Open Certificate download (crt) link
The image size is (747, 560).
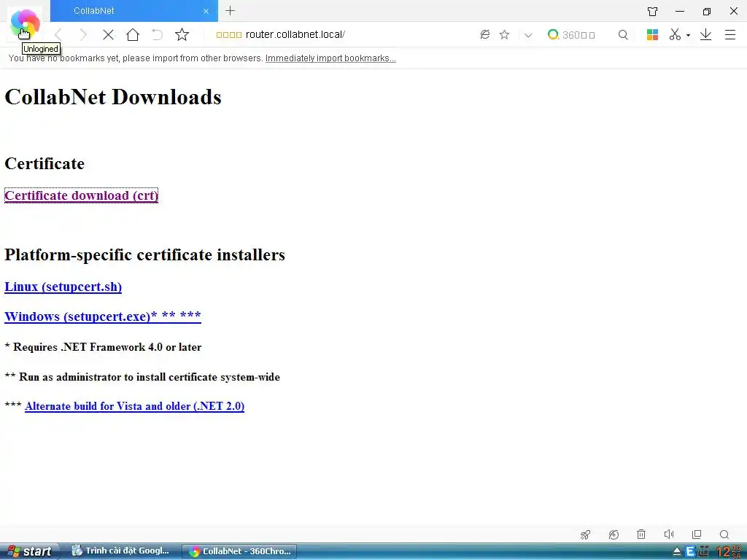pos(81,195)
